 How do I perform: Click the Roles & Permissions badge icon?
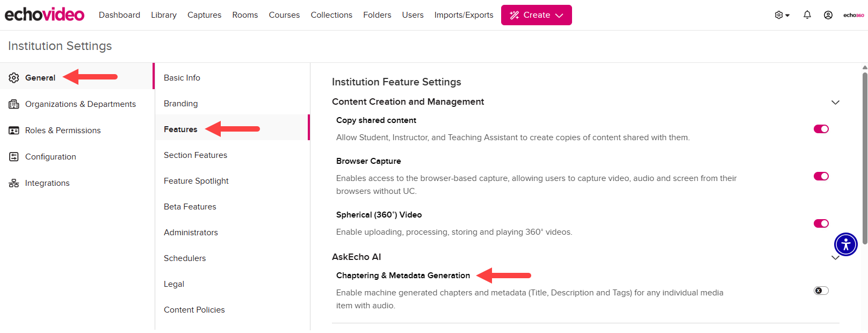point(13,130)
